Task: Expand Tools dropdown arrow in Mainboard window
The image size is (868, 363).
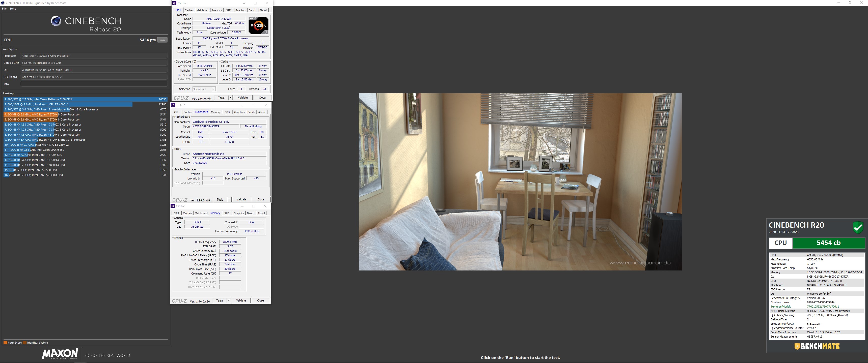Action: tap(229, 199)
